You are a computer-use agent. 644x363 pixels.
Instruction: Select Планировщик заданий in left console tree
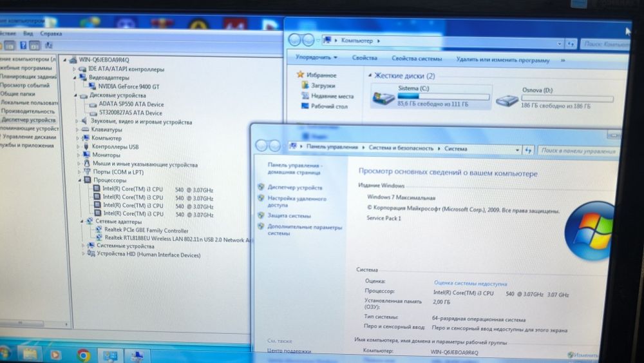28,77
